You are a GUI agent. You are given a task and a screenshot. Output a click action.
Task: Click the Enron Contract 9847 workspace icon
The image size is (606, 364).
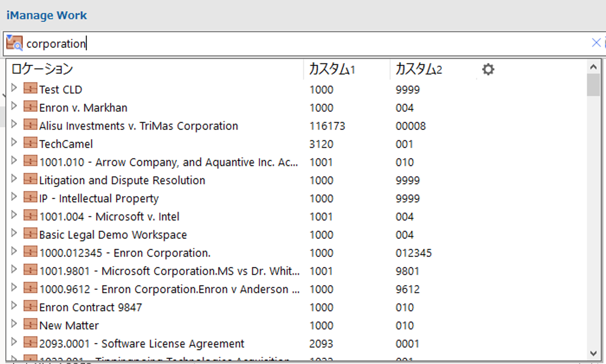tap(30, 307)
